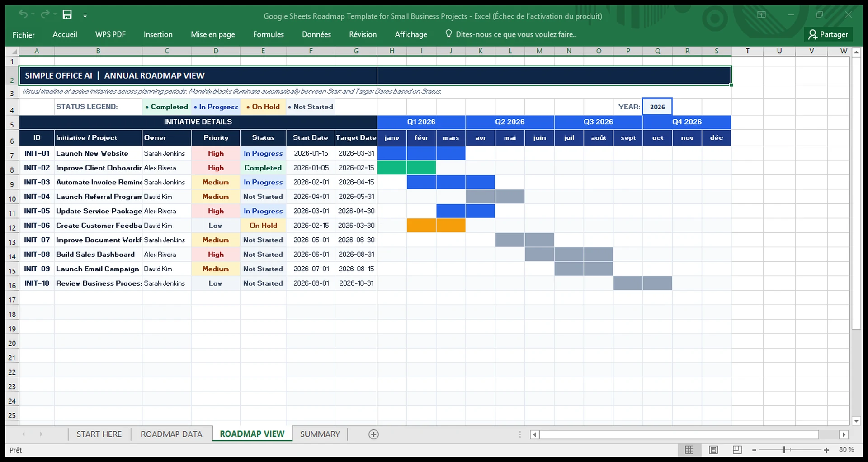Click the sheet tab bar splitter dots
Viewport: 868px width, 462px height.
(520, 434)
